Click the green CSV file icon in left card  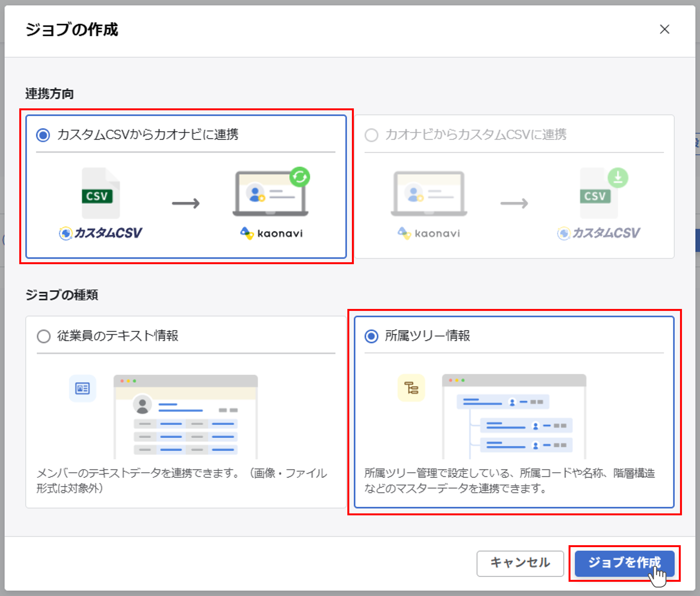click(x=100, y=193)
